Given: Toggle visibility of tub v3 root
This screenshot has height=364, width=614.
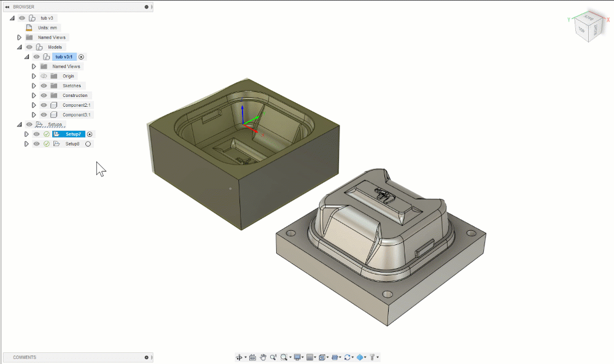Looking at the screenshot, I should [22, 18].
